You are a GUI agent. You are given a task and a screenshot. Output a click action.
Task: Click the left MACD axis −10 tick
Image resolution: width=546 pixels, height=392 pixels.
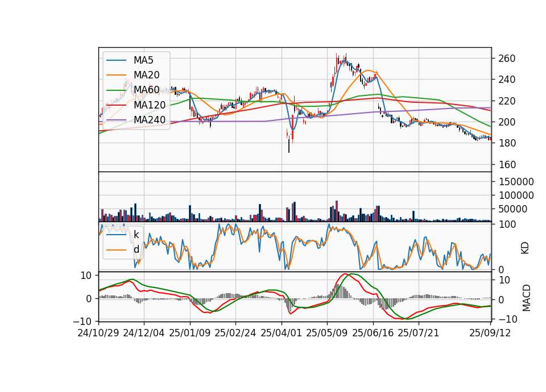click(x=82, y=322)
